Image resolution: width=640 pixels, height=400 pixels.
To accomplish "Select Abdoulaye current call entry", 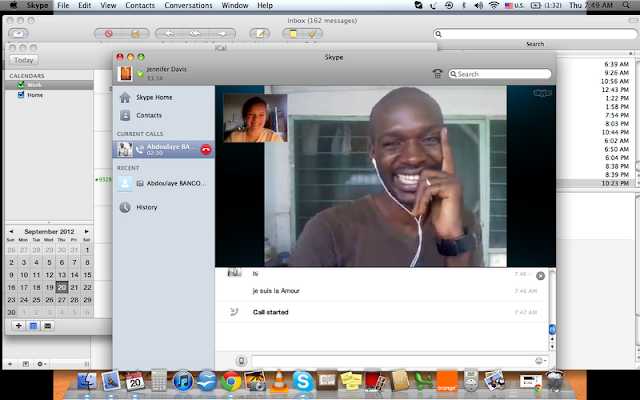I will coord(163,149).
